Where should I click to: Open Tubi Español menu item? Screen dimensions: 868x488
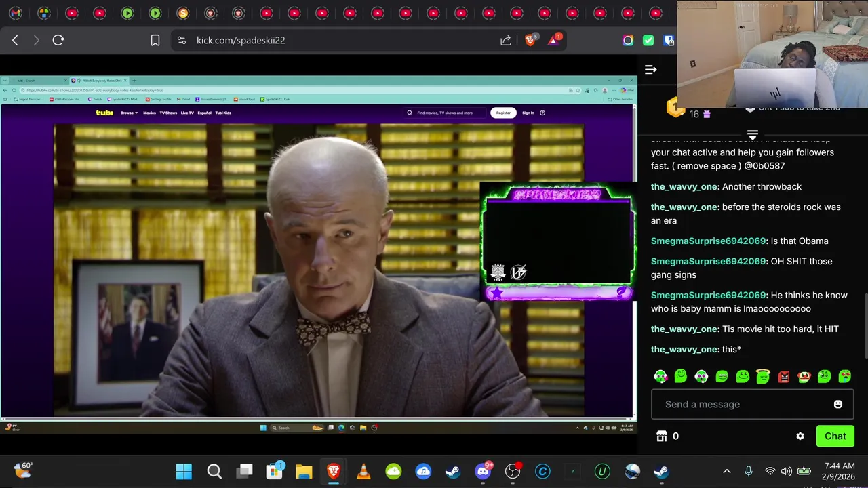click(x=204, y=113)
